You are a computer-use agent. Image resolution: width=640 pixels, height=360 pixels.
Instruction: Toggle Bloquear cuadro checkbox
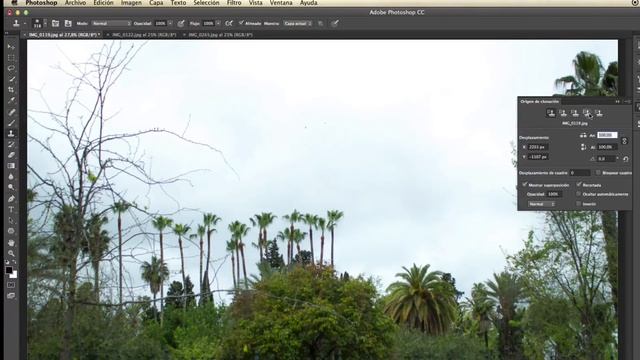point(598,173)
